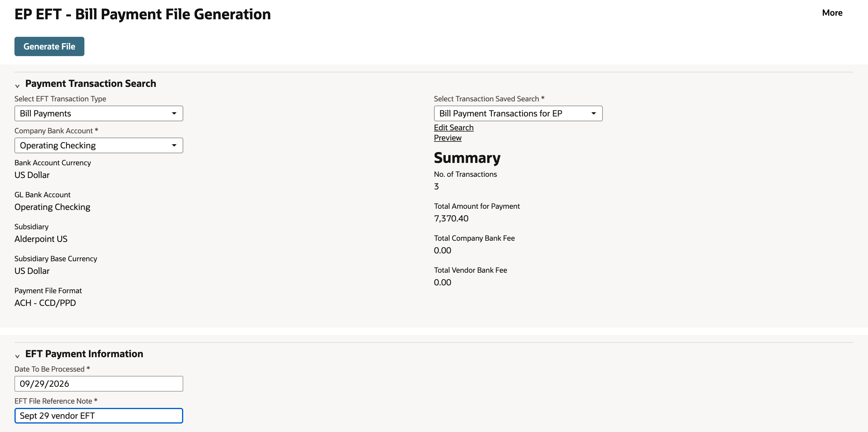Click the Generate File button

click(x=49, y=46)
